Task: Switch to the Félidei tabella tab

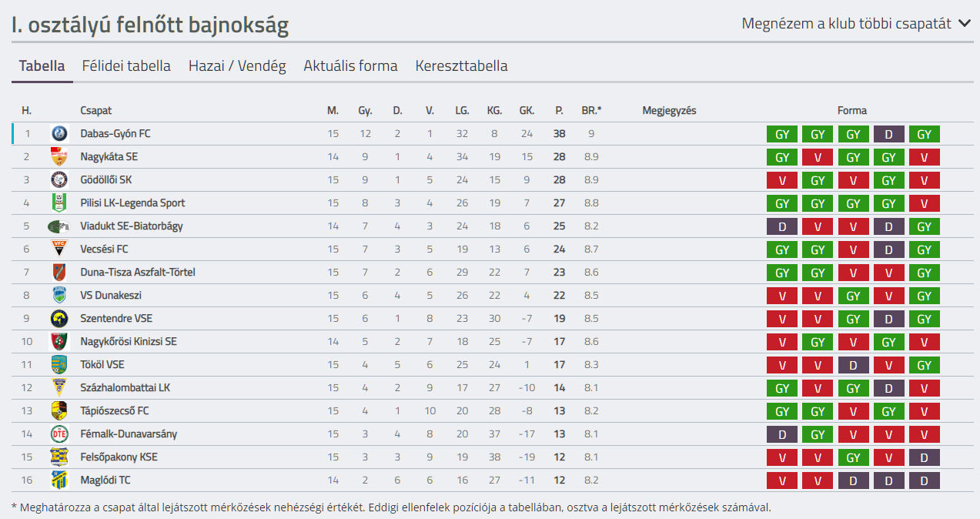Action: point(126,66)
